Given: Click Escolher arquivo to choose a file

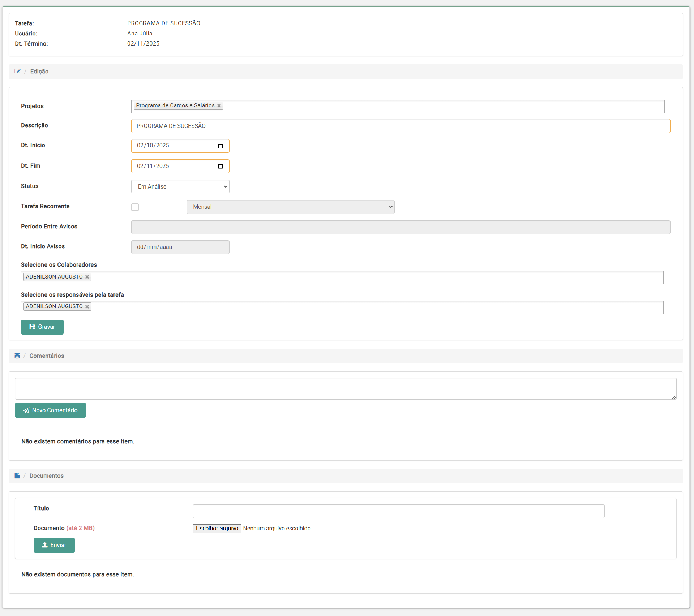Looking at the screenshot, I should coord(217,529).
